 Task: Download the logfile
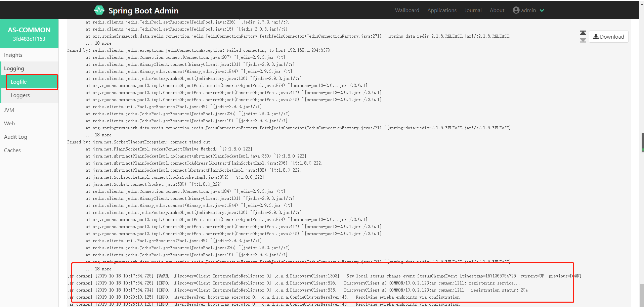coord(608,37)
